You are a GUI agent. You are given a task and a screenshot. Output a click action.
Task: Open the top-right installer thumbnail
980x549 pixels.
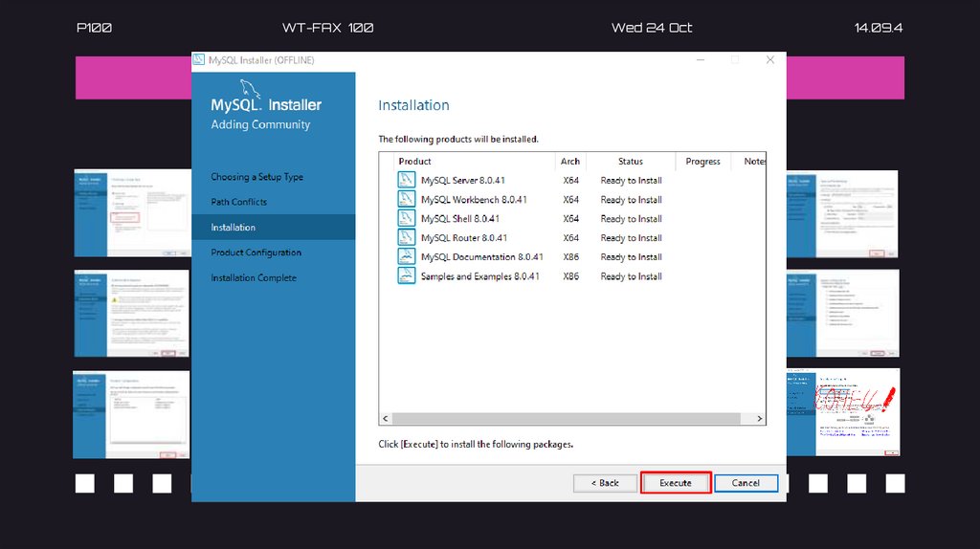pos(842,213)
